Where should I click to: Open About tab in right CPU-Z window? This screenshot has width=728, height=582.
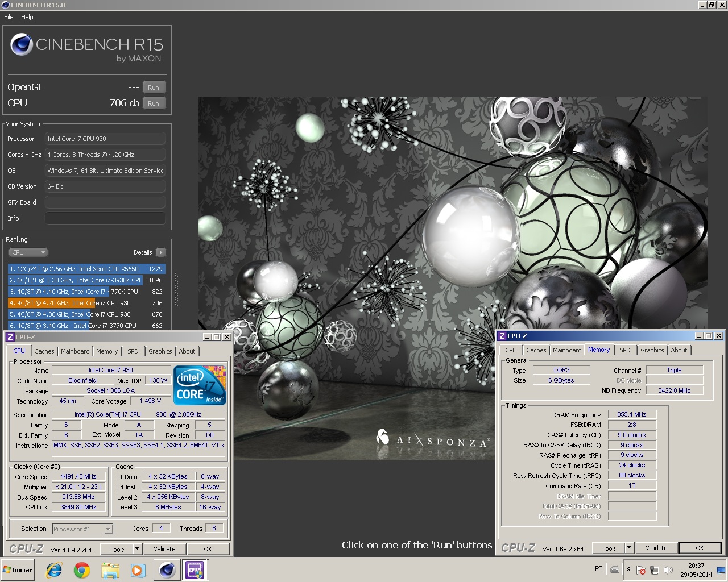[x=679, y=350]
